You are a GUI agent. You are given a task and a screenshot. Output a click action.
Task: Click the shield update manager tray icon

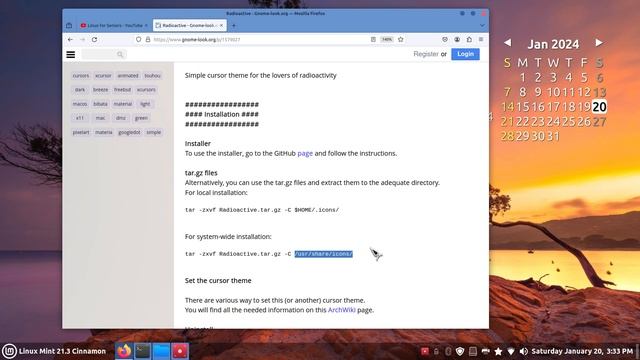point(460,351)
